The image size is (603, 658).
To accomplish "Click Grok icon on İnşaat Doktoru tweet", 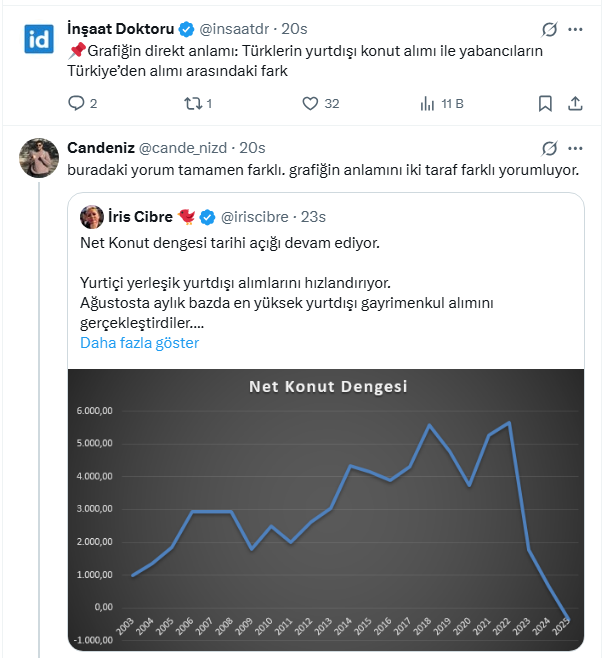I will (548, 30).
